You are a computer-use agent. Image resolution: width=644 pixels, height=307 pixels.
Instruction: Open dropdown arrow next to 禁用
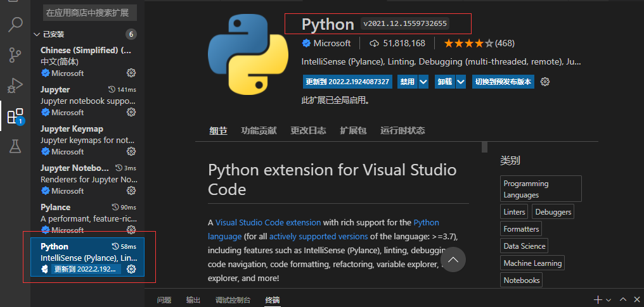click(x=423, y=82)
